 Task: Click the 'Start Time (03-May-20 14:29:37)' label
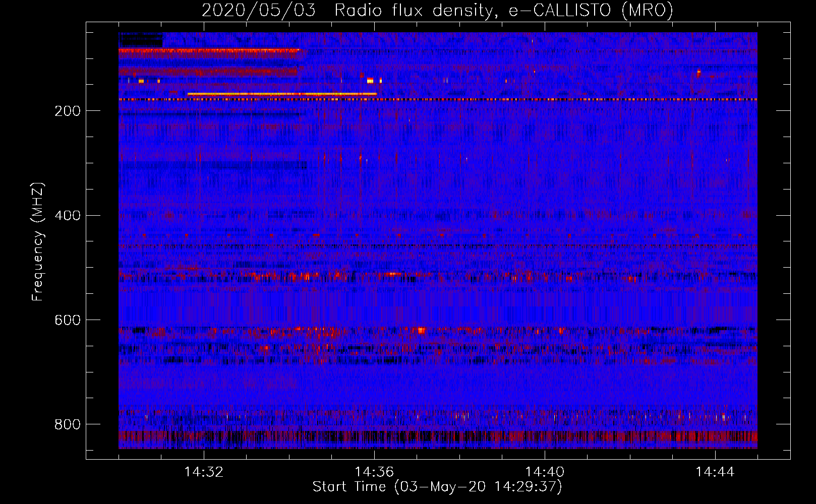[x=437, y=487]
